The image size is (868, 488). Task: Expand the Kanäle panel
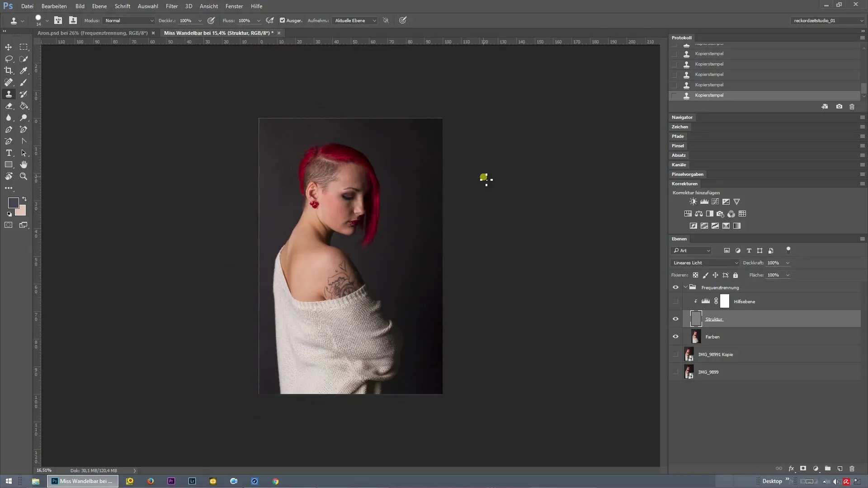[679, 165]
